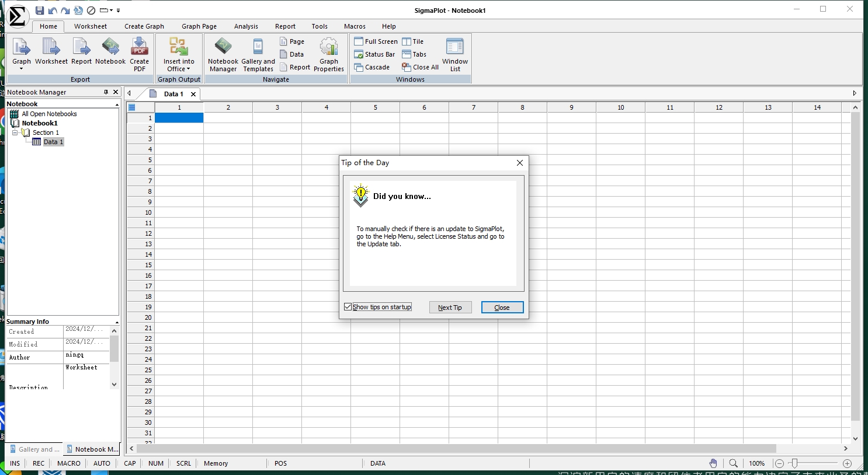Uncheck Show tips on startup
The height and width of the screenshot is (475, 868).
tap(348, 307)
